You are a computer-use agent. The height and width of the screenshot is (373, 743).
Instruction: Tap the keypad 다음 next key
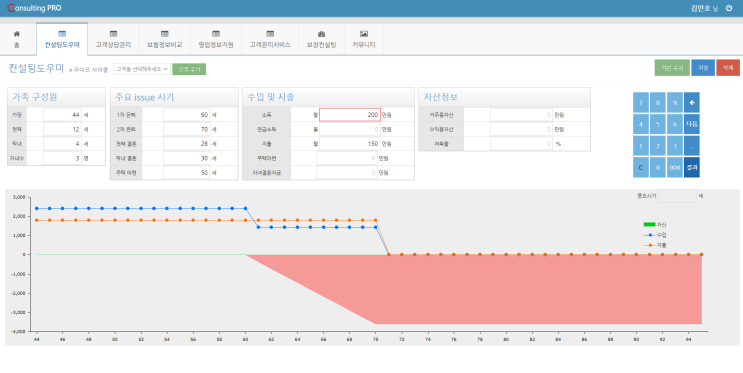point(691,124)
